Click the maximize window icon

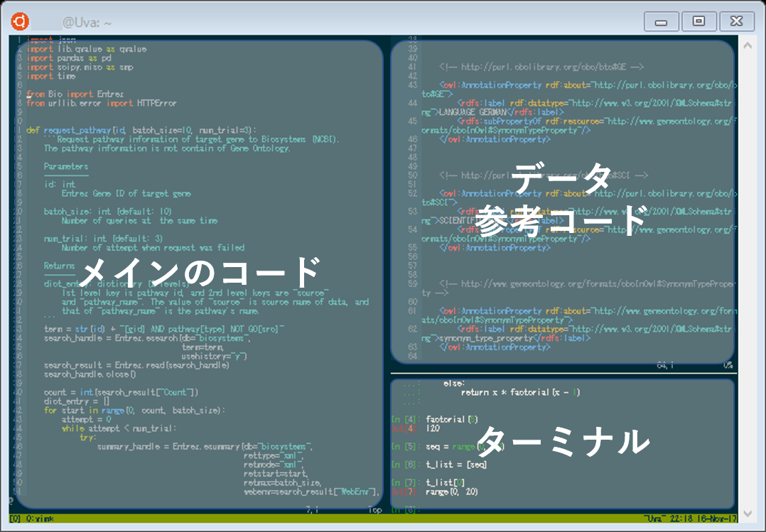click(698, 21)
